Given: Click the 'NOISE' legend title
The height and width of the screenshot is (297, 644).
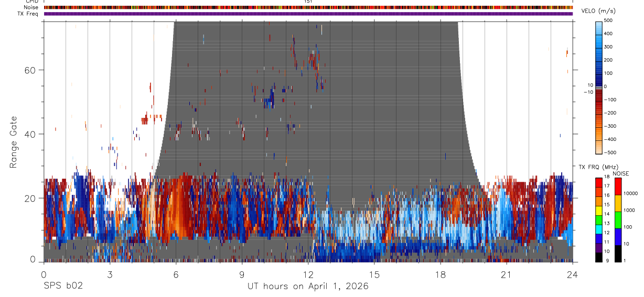Looking at the screenshot, I should pos(620,174).
